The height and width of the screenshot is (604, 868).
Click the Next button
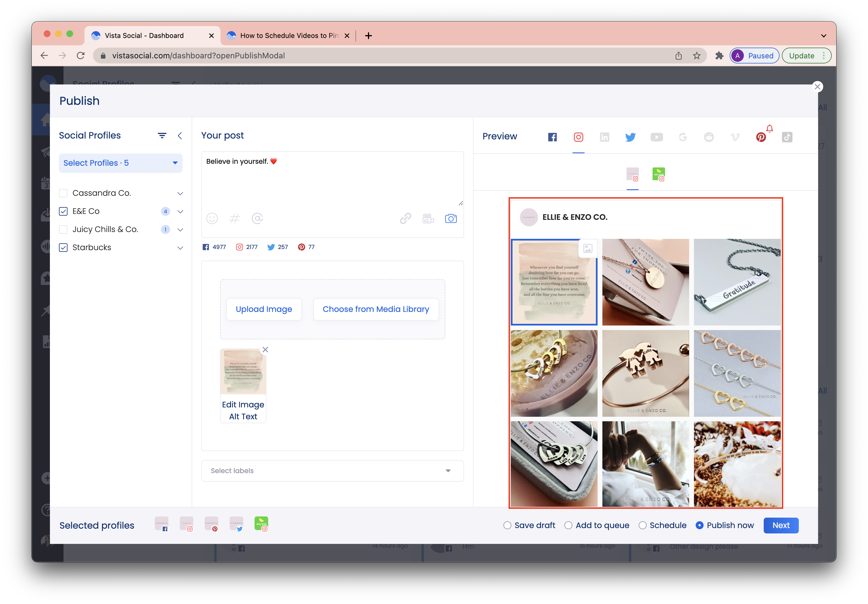[781, 526]
